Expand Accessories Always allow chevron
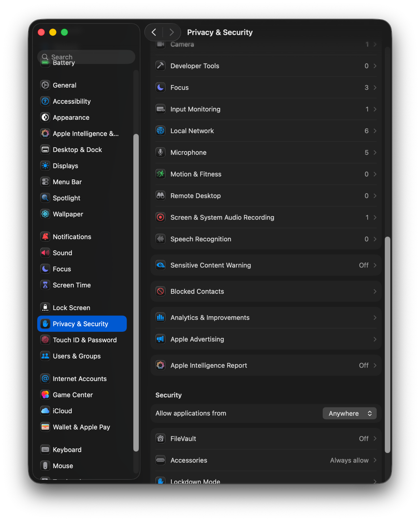Image resolution: width=420 pixels, height=521 pixels. (x=375, y=460)
